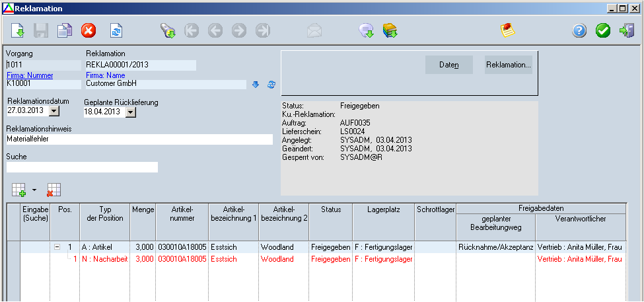Open the Geplante Rücklieferung date dropdown
This screenshot has height=302, width=644.
pyautogui.click(x=130, y=112)
